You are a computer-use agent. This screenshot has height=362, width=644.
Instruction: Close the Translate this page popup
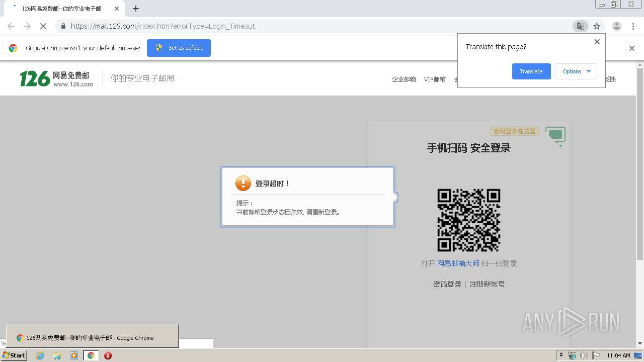click(x=597, y=42)
